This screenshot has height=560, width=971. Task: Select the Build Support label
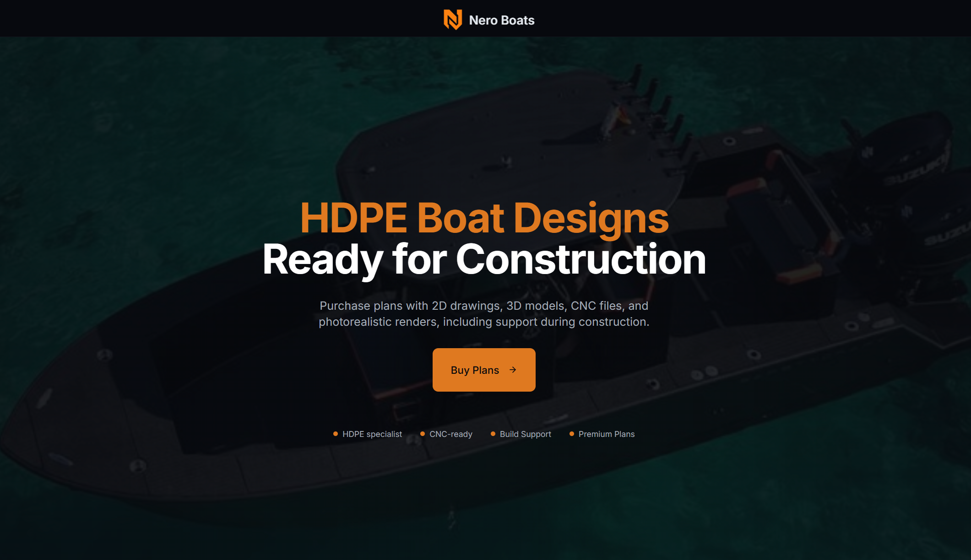click(x=525, y=434)
